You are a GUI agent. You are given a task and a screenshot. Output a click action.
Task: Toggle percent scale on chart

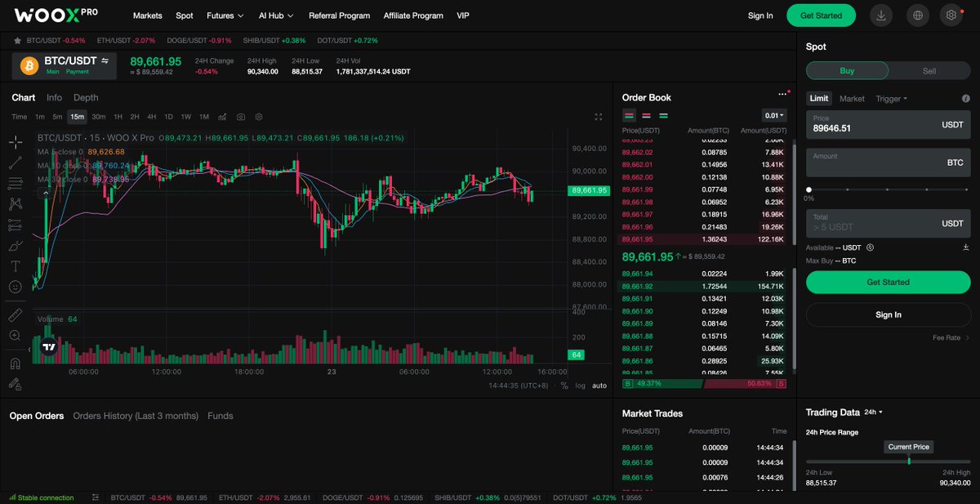point(564,386)
